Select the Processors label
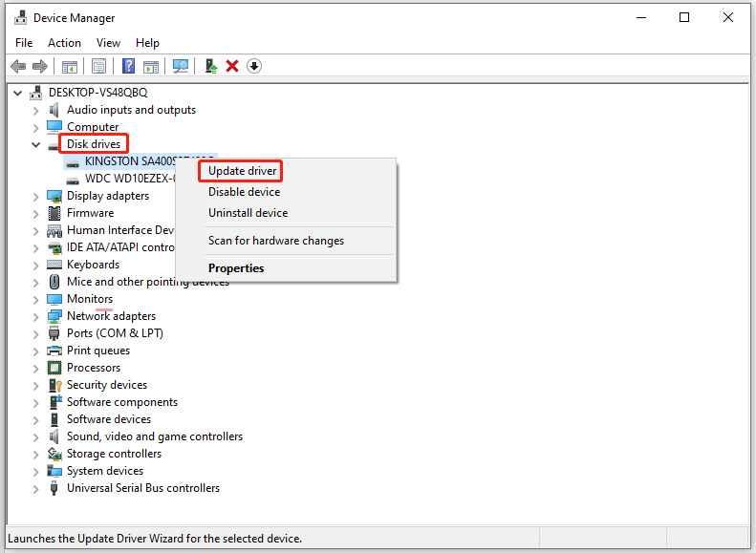Screen dimensions: 756x553 (x=94, y=368)
